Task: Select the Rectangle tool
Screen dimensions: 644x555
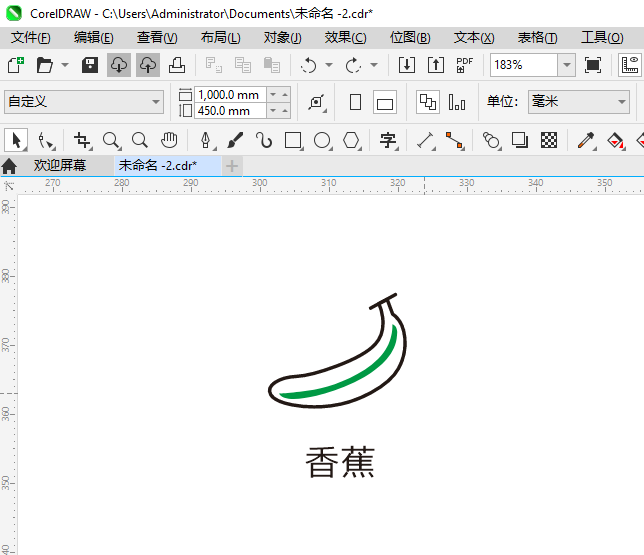Action: click(x=293, y=140)
